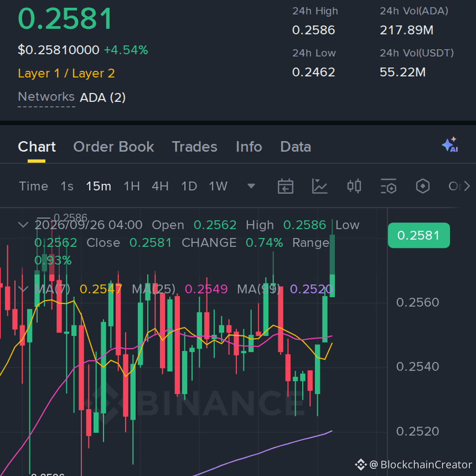Open the calendar date jump icon
476x476 pixels.
[285, 186]
